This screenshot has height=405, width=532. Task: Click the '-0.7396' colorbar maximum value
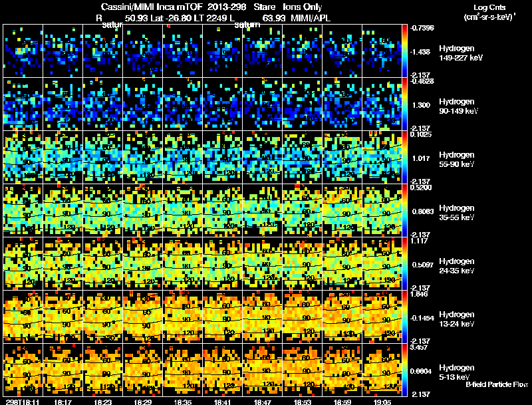tap(422, 28)
